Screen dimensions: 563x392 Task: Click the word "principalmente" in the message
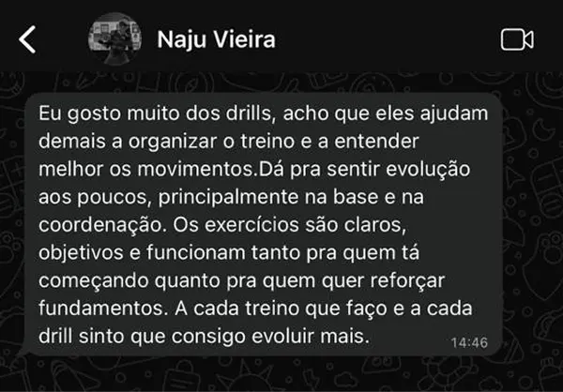point(228,198)
